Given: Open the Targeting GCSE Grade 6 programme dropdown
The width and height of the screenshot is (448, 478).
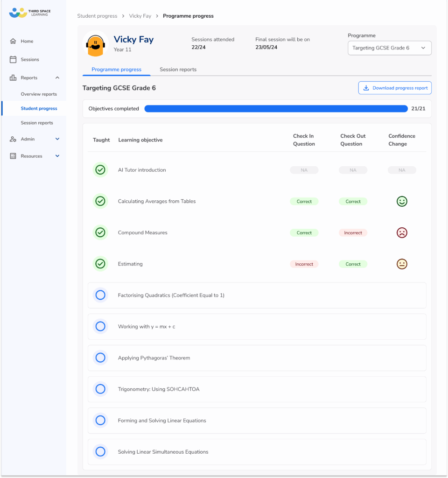Looking at the screenshot, I should 389,48.
